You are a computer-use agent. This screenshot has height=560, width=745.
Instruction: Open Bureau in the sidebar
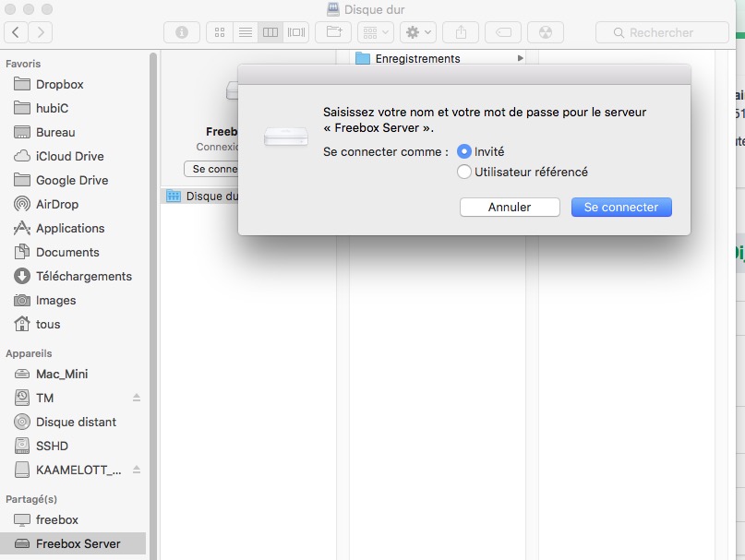coord(73,132)
